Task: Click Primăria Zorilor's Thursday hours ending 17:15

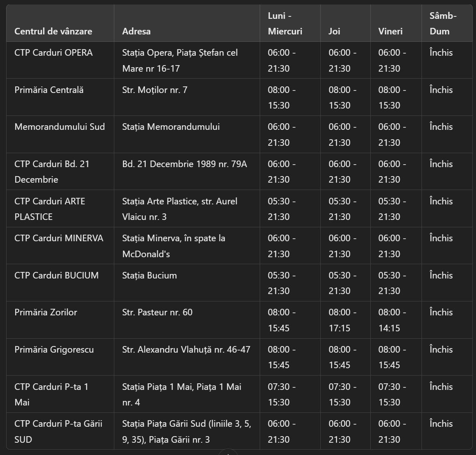Action: point(342,320)
